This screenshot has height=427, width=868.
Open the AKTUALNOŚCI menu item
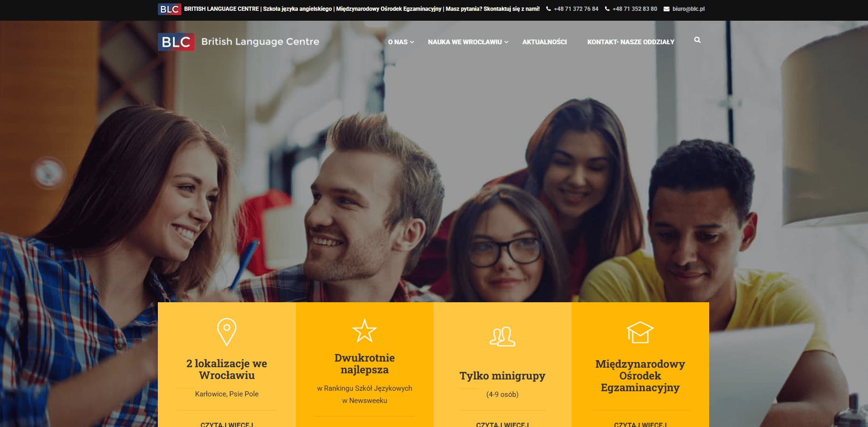544,42
